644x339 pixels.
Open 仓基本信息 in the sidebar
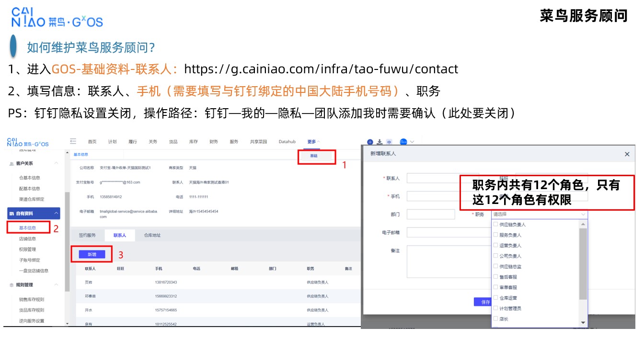[x=30, y=178]
